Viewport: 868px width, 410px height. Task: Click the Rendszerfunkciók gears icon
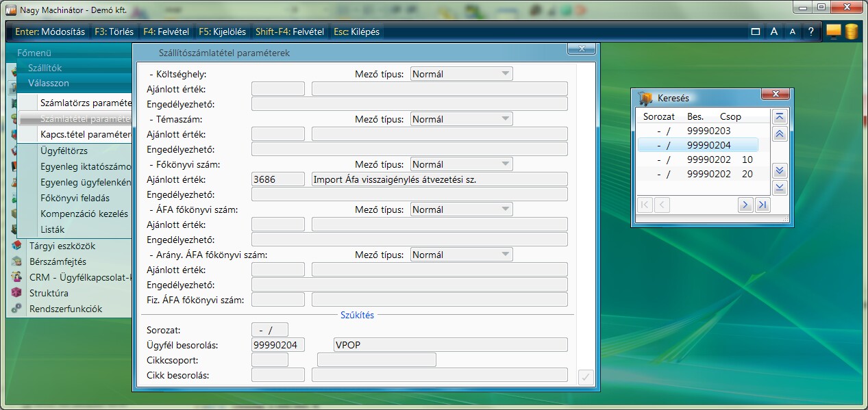pos(16,309)
